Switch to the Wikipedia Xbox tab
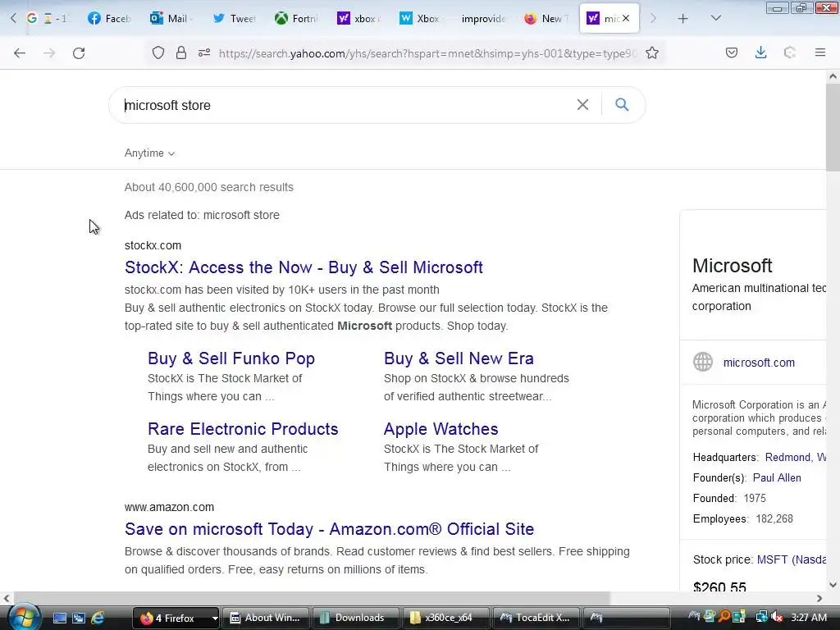Image resolution: width=840 pixels, height=630 pixels. point(421,18)
